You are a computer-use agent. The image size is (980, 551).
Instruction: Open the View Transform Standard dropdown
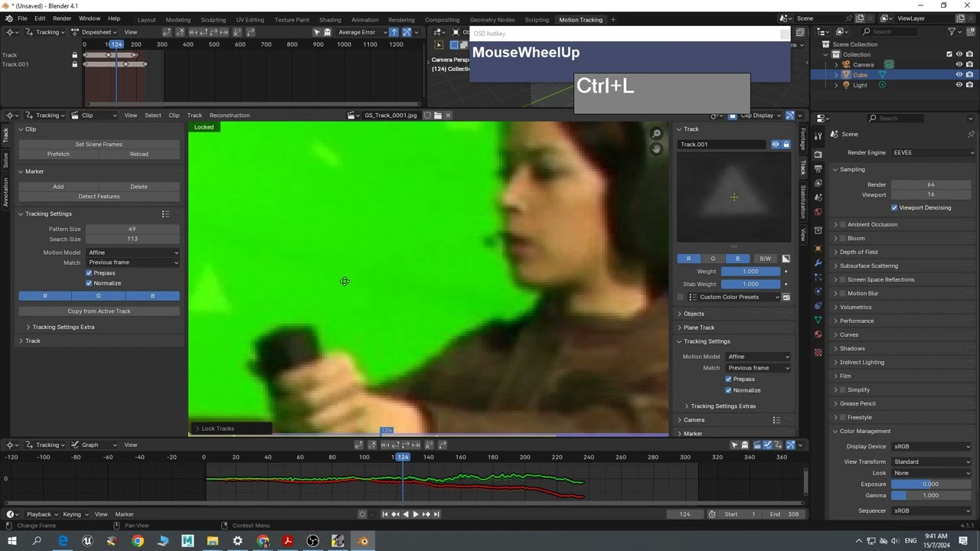[933, 461]
